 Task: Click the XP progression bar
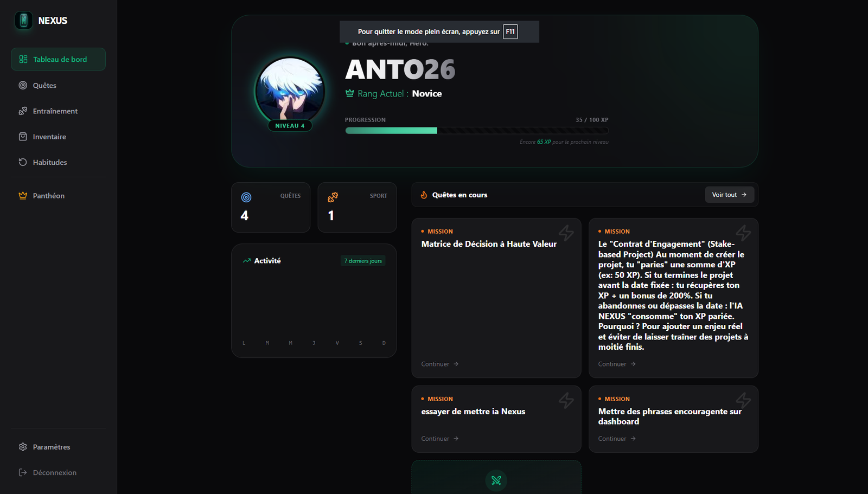pyautogui.click(x=477, y=130)
